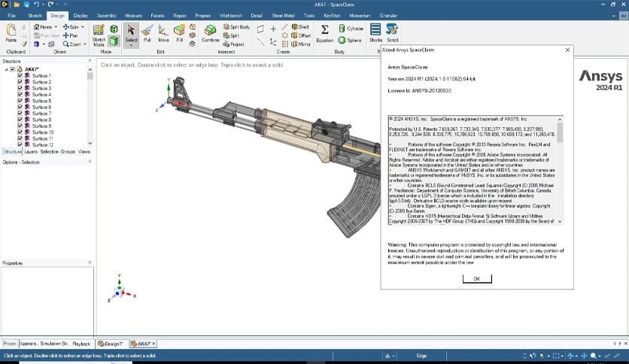The height and width of the screenshot is (364, 629).
Task: Click the Mirror tool
Action: (x=301, y=44)
